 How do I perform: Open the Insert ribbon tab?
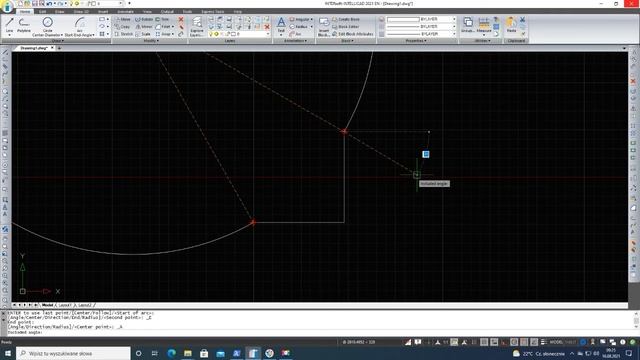point(103,11)
